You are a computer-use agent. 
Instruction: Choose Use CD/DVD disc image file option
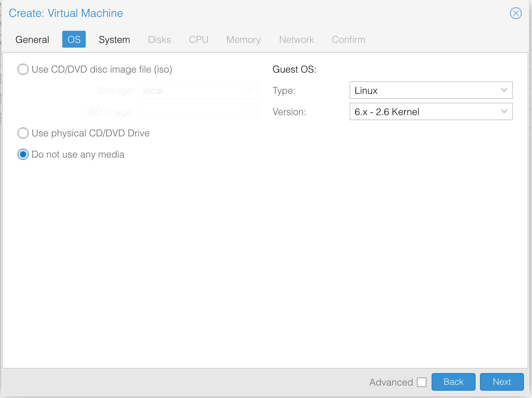coord(23,69)
